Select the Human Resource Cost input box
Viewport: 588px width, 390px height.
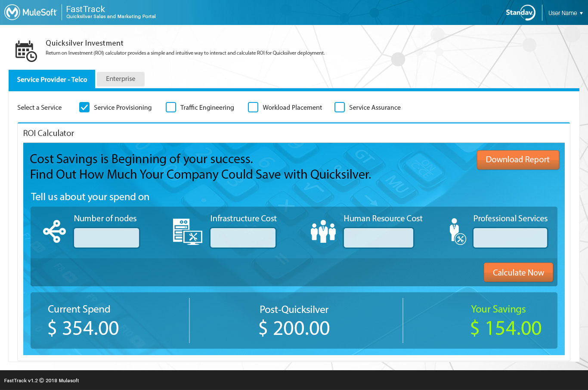378,238
